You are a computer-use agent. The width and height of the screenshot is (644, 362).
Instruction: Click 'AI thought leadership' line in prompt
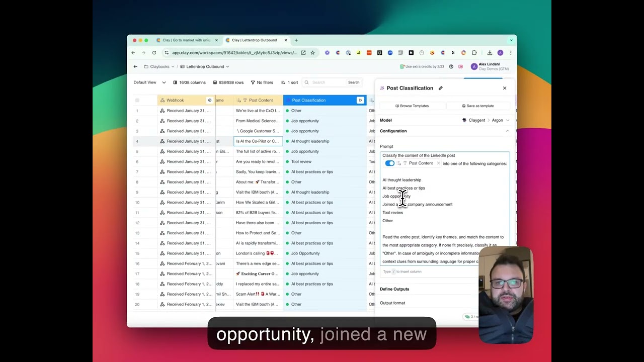click(401, 180)
